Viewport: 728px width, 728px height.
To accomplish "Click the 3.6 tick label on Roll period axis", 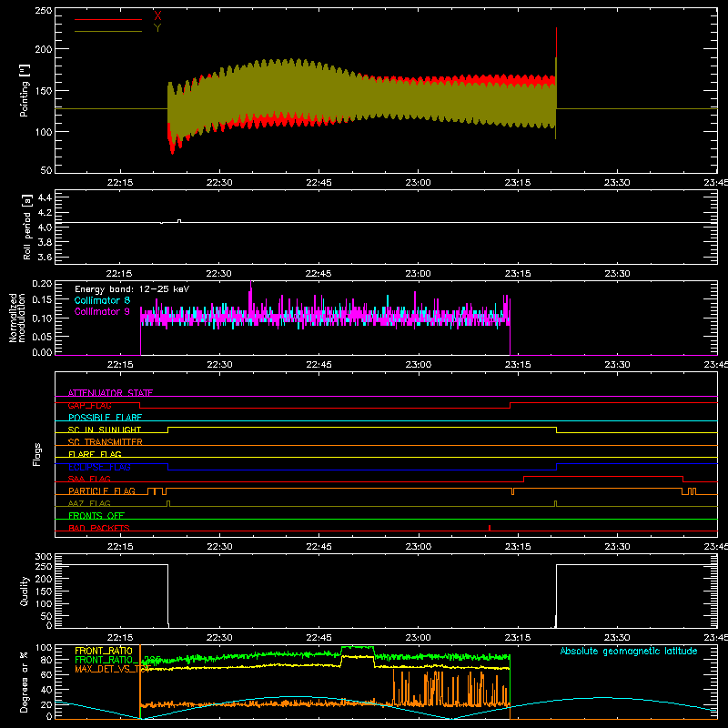I will (45, 258).
